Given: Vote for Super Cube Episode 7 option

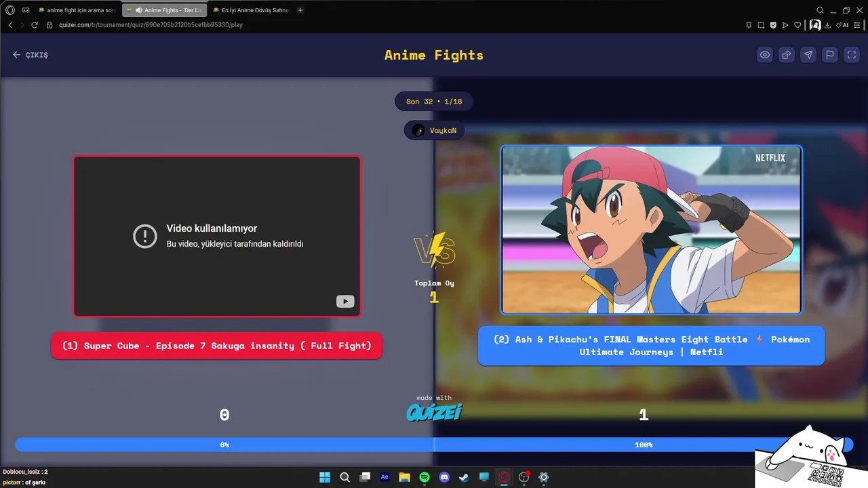Looking at the screenshot, I should (x=217, y=346).
